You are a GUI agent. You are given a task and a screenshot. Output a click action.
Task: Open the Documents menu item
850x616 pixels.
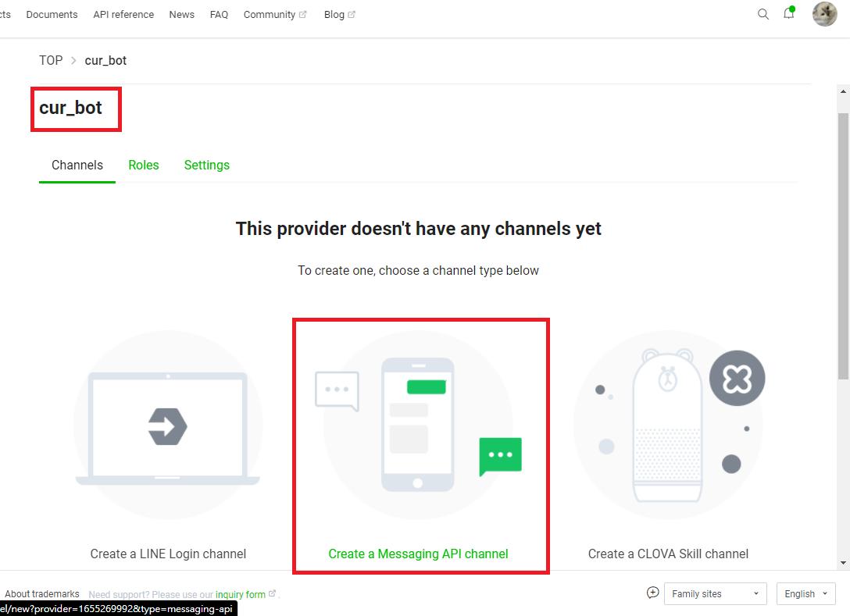[x=52, y=15]
